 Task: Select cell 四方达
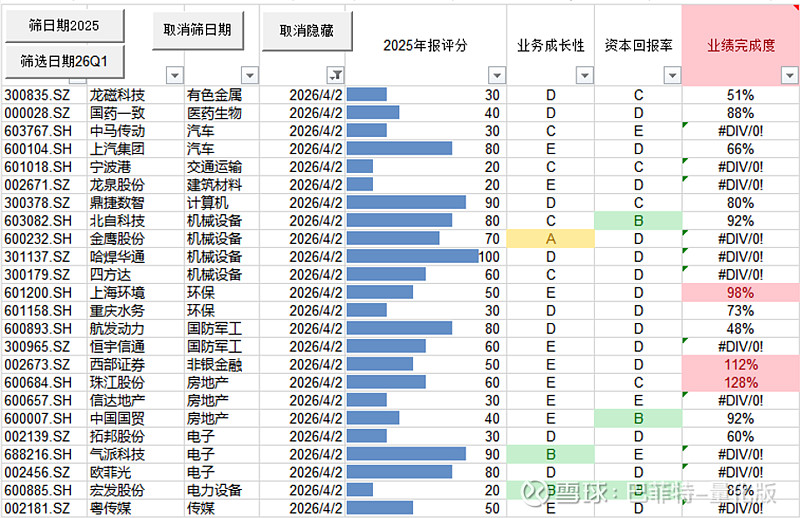tap(136, 275)
